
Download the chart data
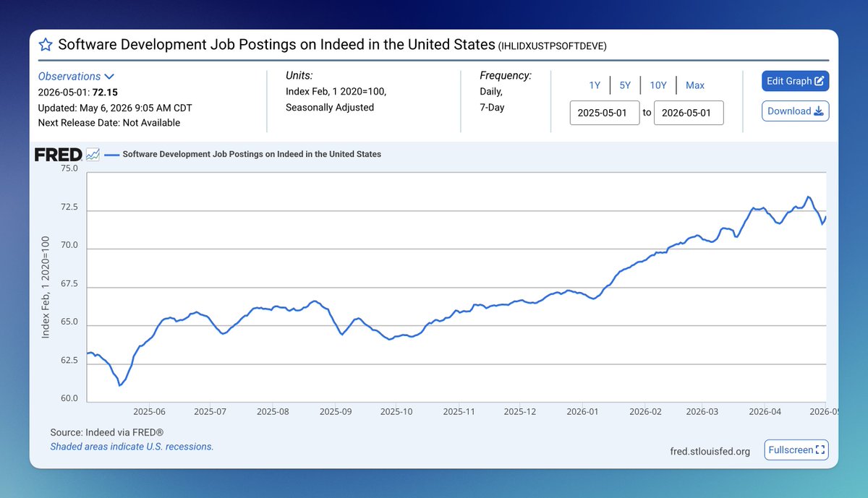(795, 111)
